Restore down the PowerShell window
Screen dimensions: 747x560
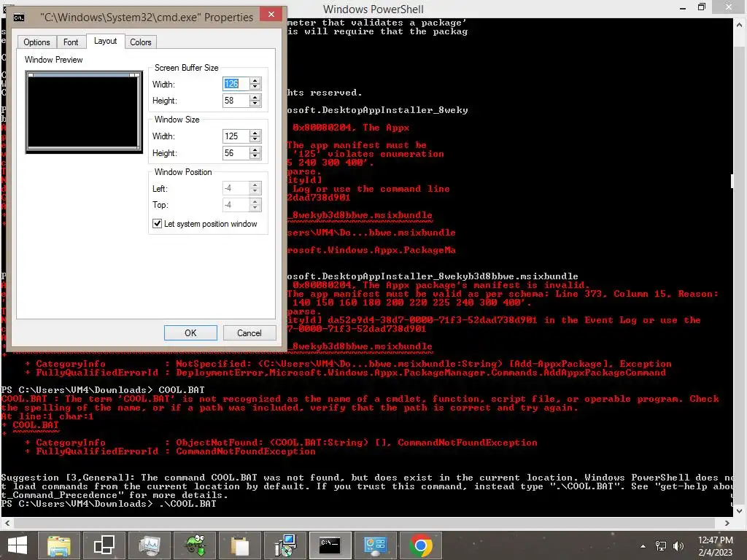(702, 7)
